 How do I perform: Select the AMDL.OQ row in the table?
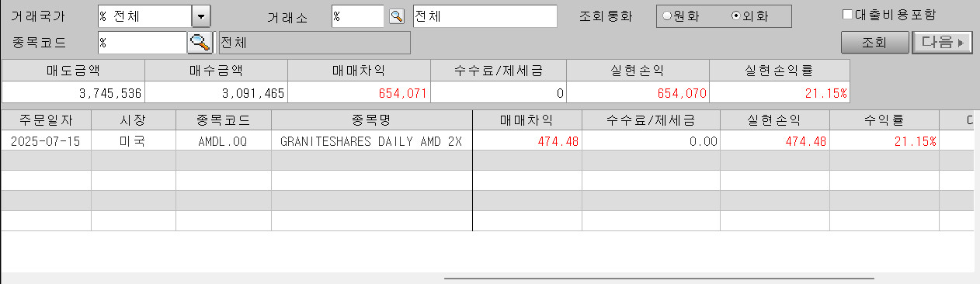[x=488, y=140]
